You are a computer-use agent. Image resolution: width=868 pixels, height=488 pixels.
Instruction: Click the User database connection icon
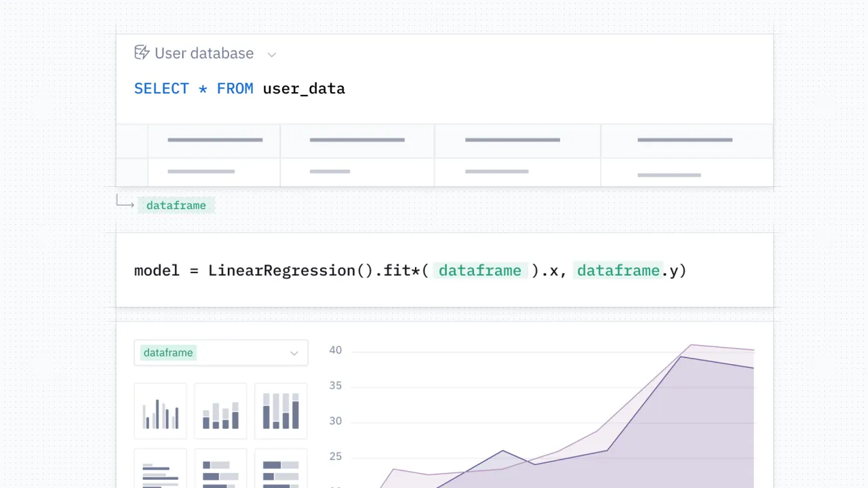(x=142, y=53)
